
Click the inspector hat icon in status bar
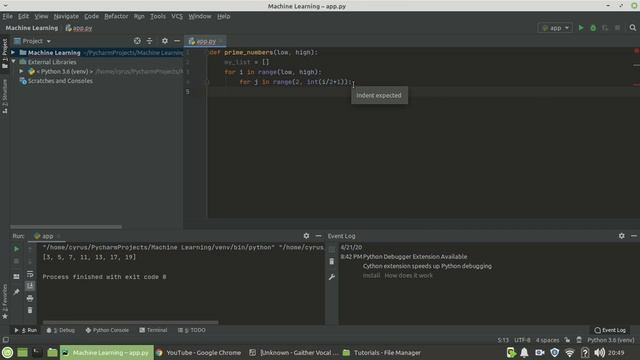(x=579, y=340)
